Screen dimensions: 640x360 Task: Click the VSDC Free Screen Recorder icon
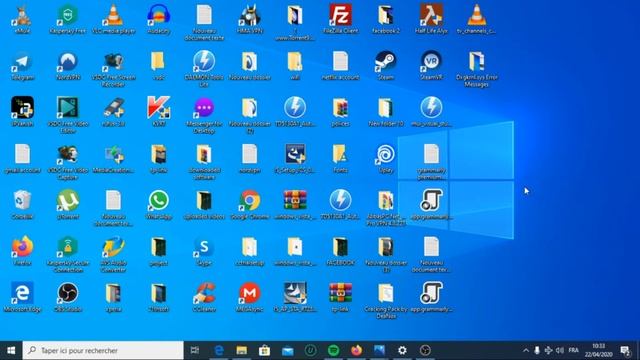(113, 69)
